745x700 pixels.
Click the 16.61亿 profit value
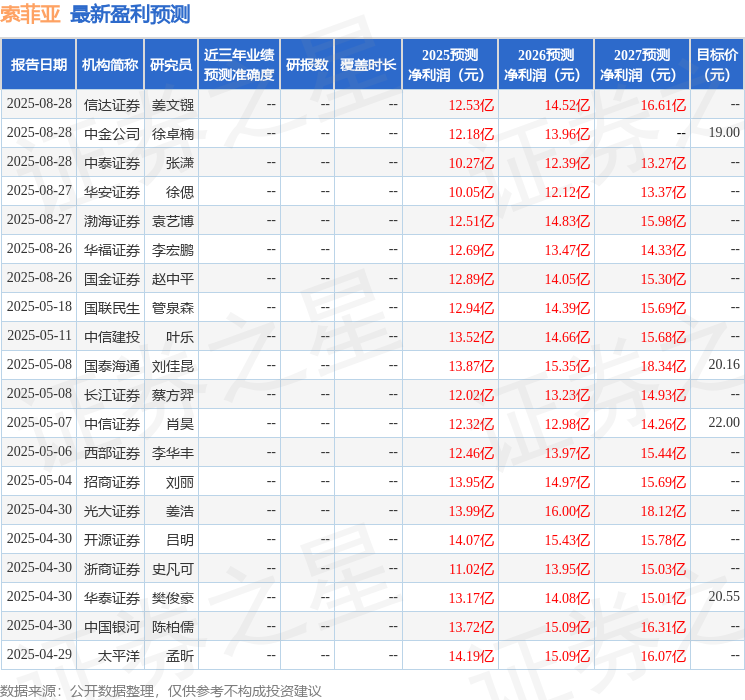pos(663,105)
